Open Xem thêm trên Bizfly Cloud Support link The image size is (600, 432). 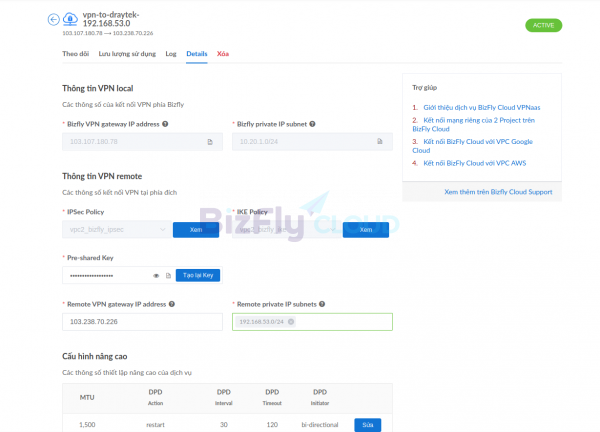498,192
